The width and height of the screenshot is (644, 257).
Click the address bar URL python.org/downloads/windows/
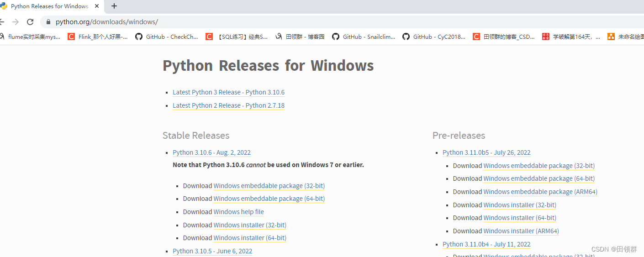[x=107, y=22]
